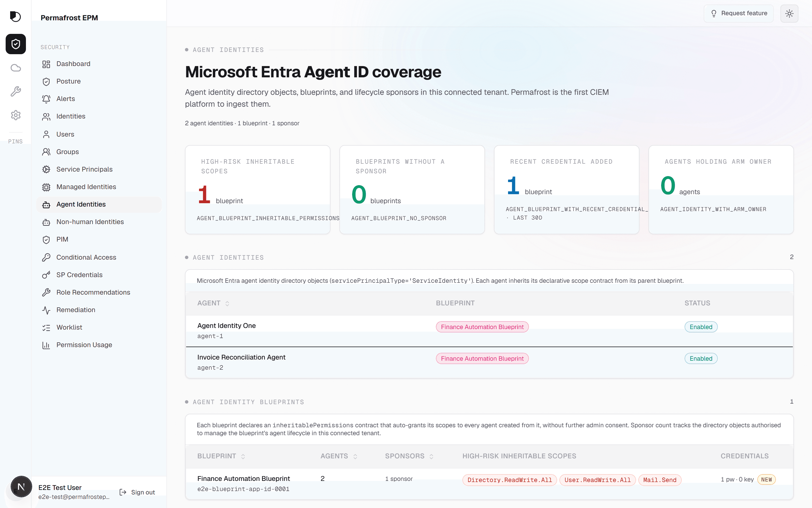Click the Posture shield icon
This screenshot has height=508, width=812.
click(46, 82)
